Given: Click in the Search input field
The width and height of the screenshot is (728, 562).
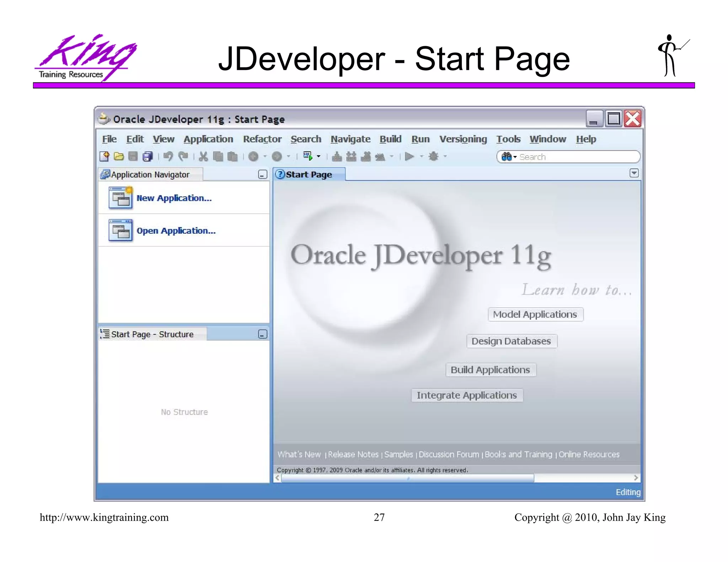Looking at the screenshot, I should coord(578,157).
